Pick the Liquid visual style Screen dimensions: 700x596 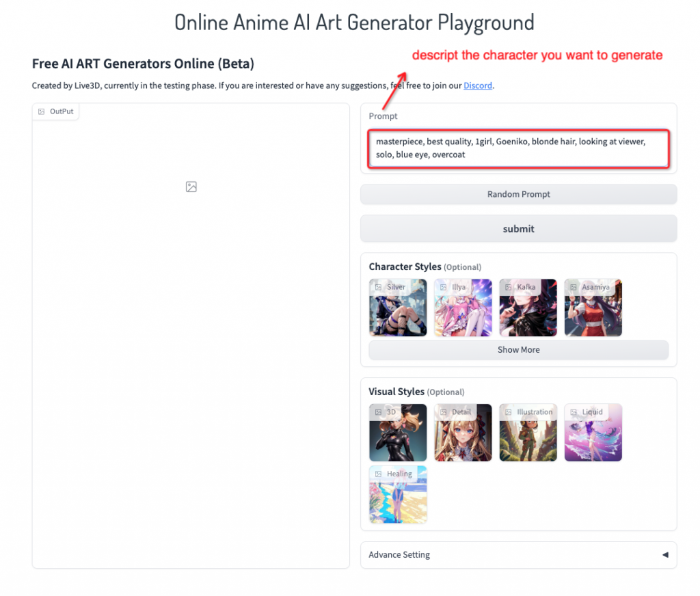click(x=593, y=433)
